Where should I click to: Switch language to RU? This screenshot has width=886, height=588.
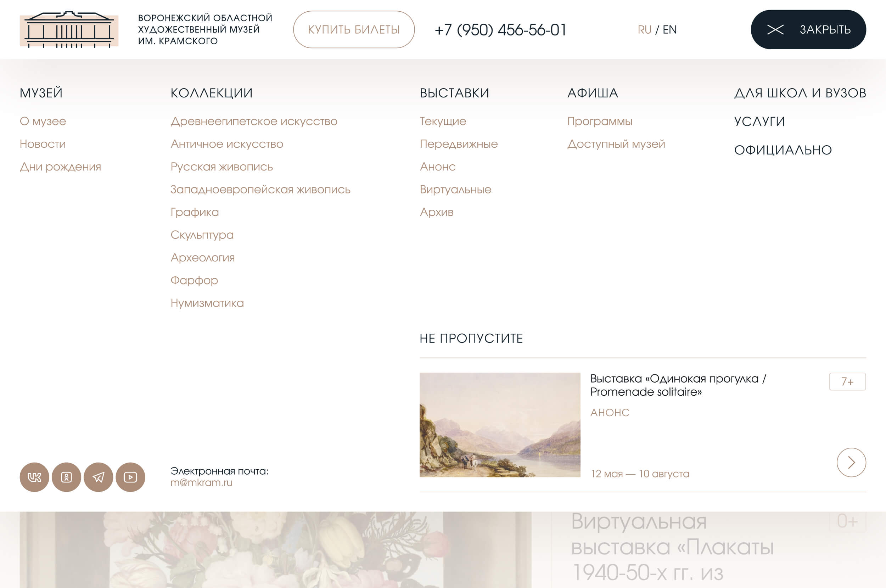click(x=644, y=30)
